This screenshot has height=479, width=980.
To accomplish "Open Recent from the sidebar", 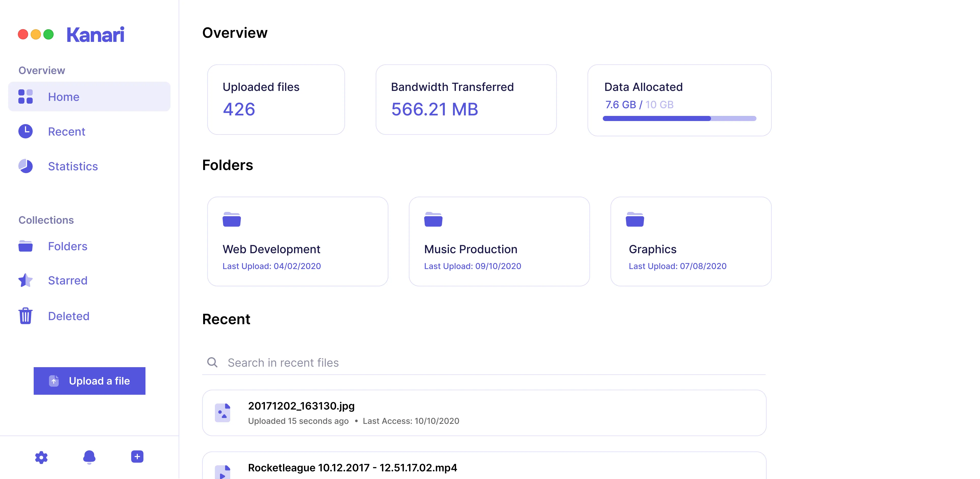I will tap(67, 131).
